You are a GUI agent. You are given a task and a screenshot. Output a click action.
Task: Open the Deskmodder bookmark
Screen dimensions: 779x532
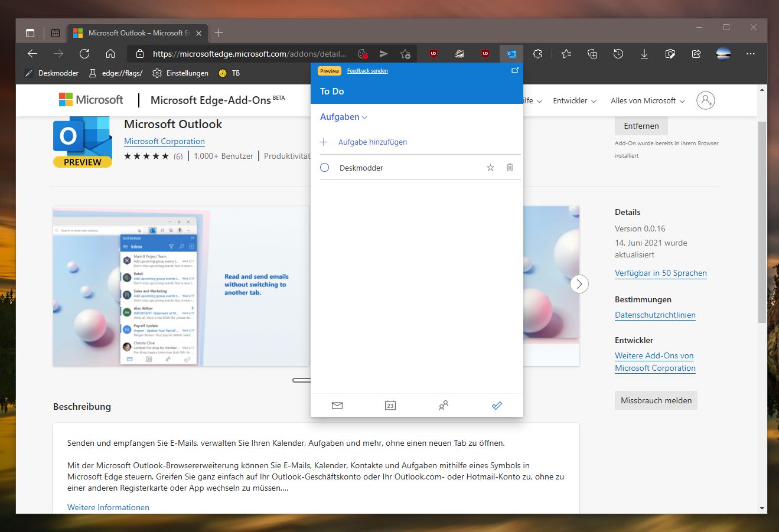[x=52, y=73]
